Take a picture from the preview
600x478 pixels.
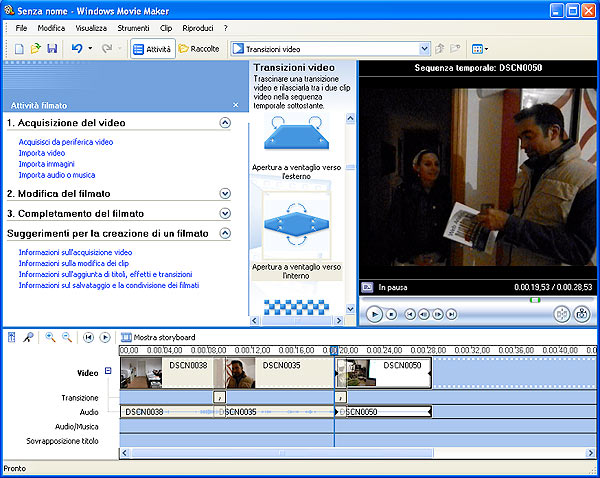[582, 315]
